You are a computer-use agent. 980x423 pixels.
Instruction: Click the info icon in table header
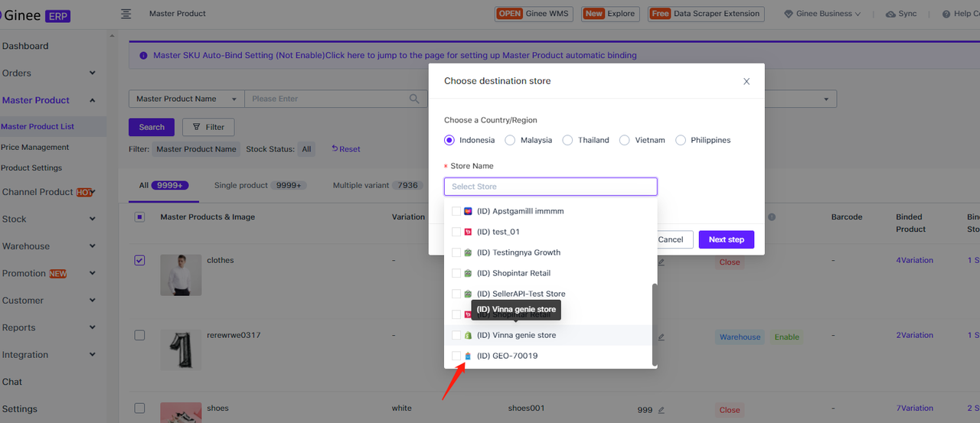coord(772,217)
